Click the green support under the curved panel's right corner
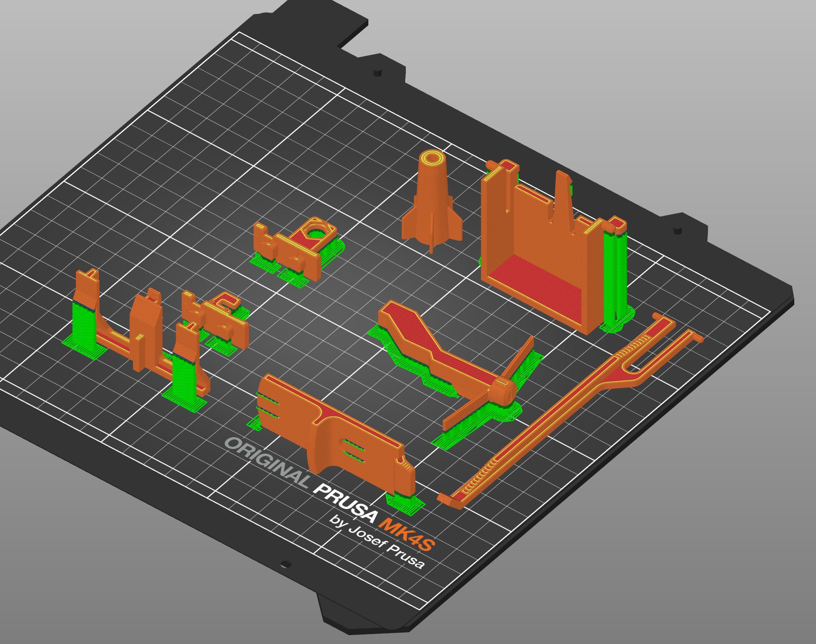The width and height of the screenshot is (816, 644). click(405, 501)
